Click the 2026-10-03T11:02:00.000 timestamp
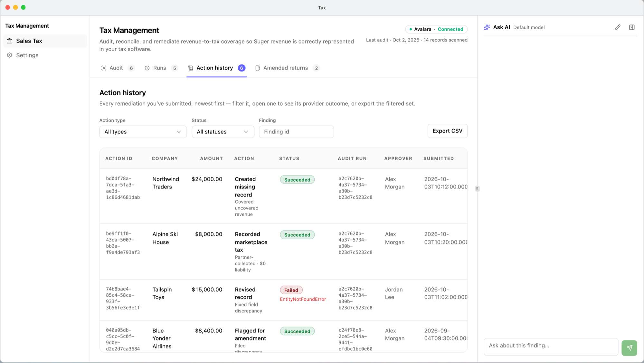 pyautogui.click(x=446, y=293)
